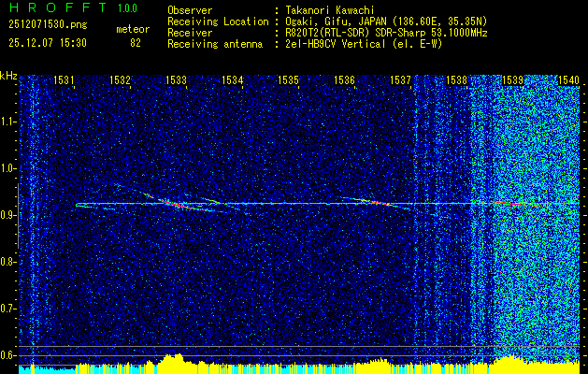588x374 pixels.
Task: Click observer name Takanori Kawachi
Action: (x=330, y=10)
